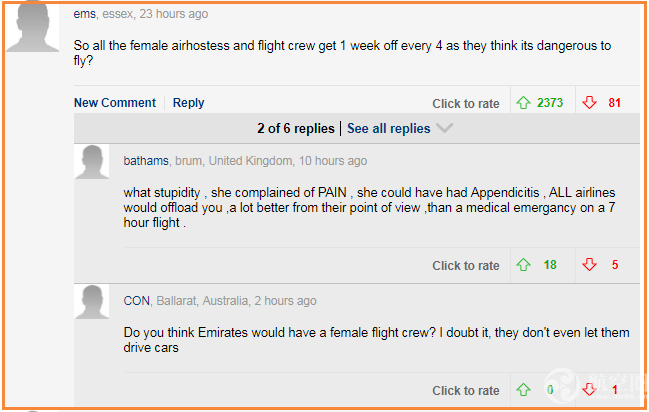Click New Comment link
This screenshot has width=649, height=412.
115,102
